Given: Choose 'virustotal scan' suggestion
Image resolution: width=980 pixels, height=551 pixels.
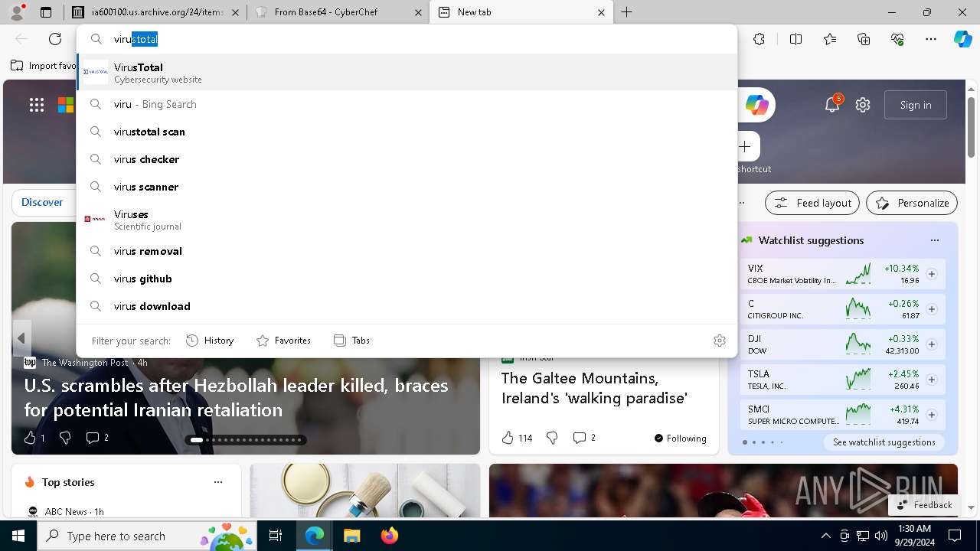Looking at the screenshot, I should (x=407, y=132).
